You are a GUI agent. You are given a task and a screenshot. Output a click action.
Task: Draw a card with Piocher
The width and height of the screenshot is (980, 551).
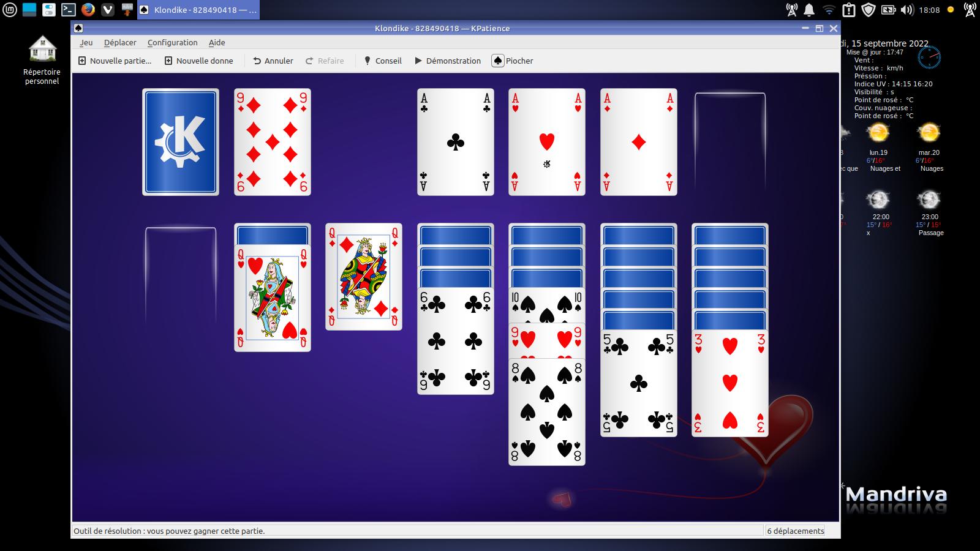coord(513,61)
